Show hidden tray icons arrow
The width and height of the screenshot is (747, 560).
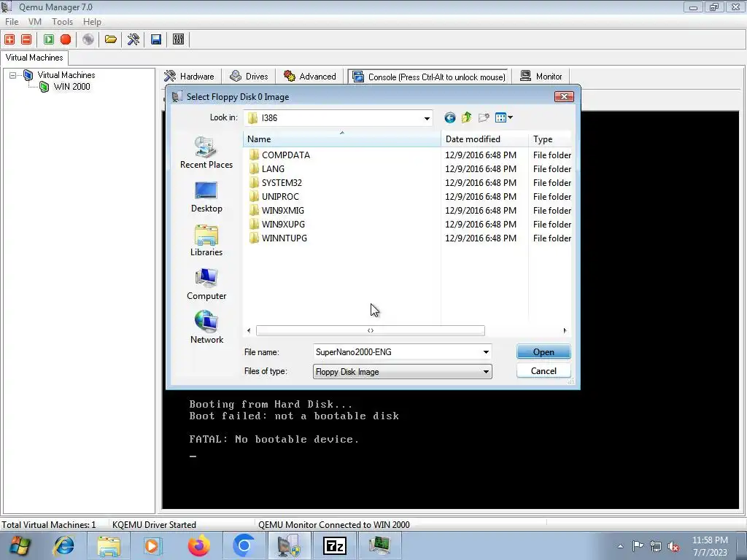click(620, 546)
